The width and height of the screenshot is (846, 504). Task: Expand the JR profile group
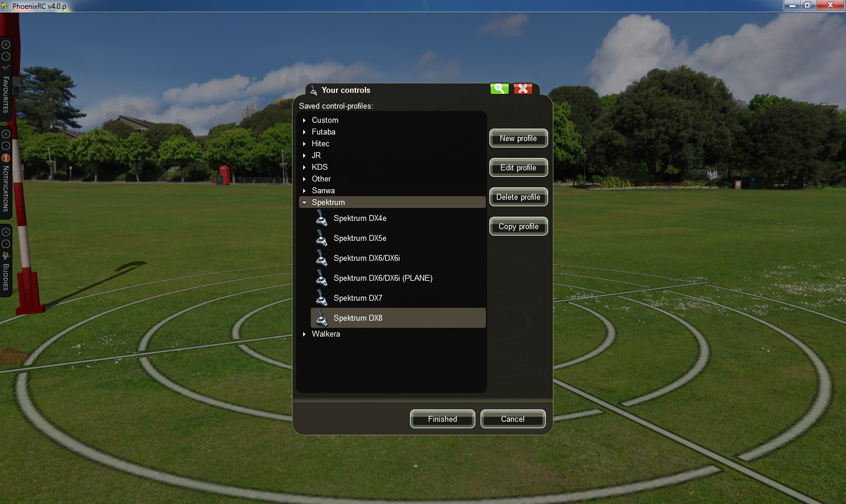pos(304,156)
